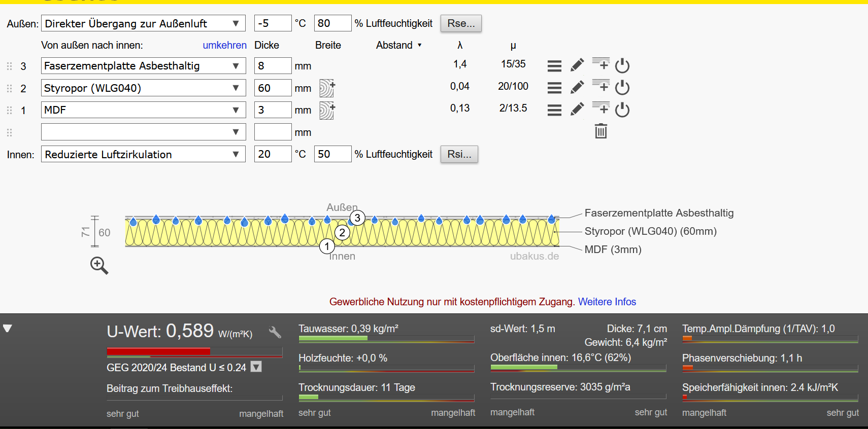The image size is (868, 429).
Task: Click add-layer icon in MDF row
Action: (601, 109)
